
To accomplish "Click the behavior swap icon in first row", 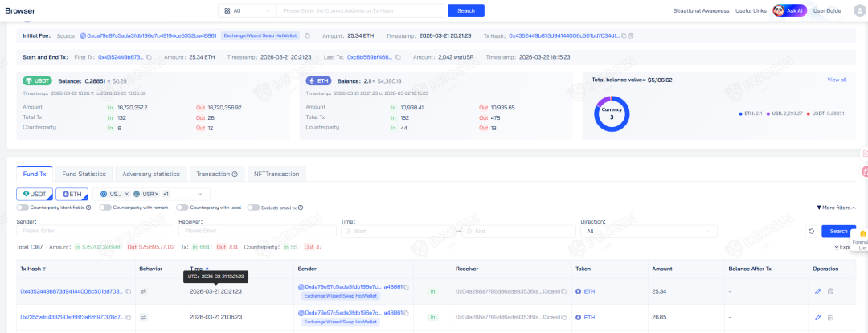I will coord(144,291).
